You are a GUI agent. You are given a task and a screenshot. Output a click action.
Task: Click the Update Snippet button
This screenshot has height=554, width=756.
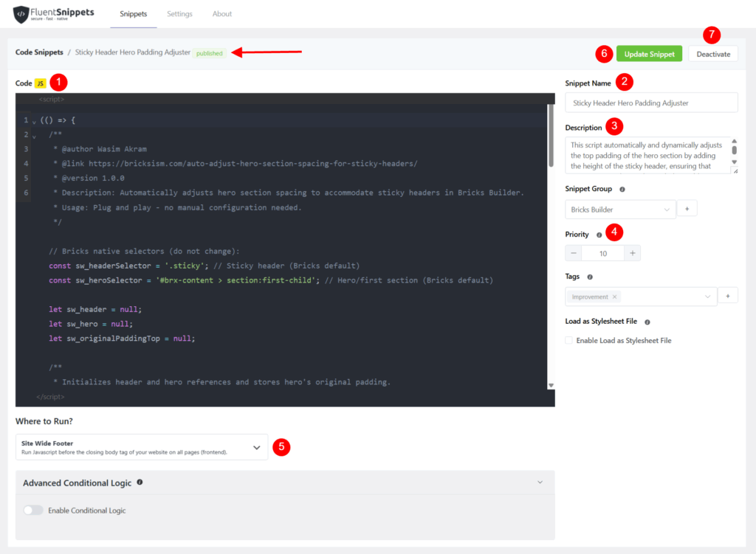(x=649, y=54)
